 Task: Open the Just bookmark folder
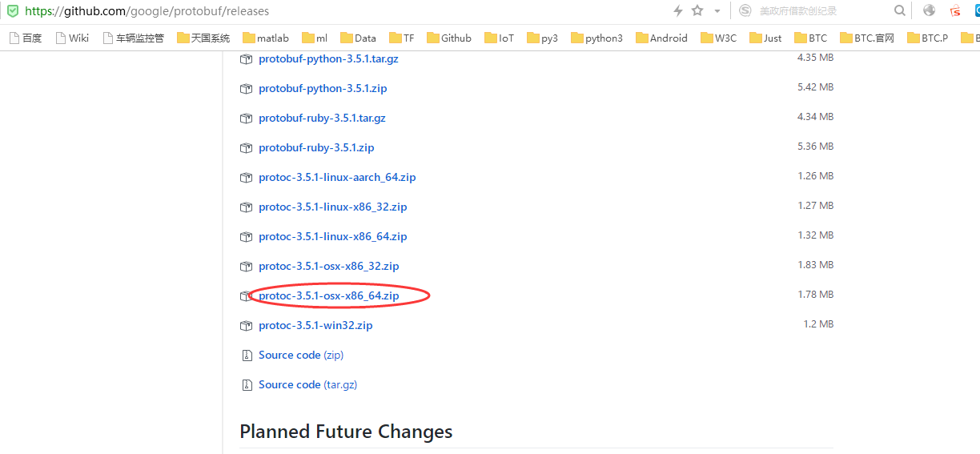(765, 38)
